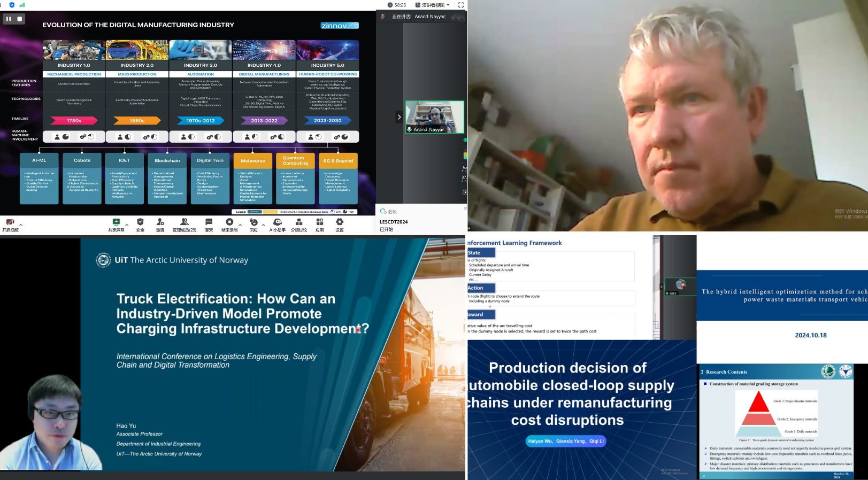The width and height of the screenshot is (868, 480).
Task: Expand arrow next to share screen button
Action: [127, 225]
